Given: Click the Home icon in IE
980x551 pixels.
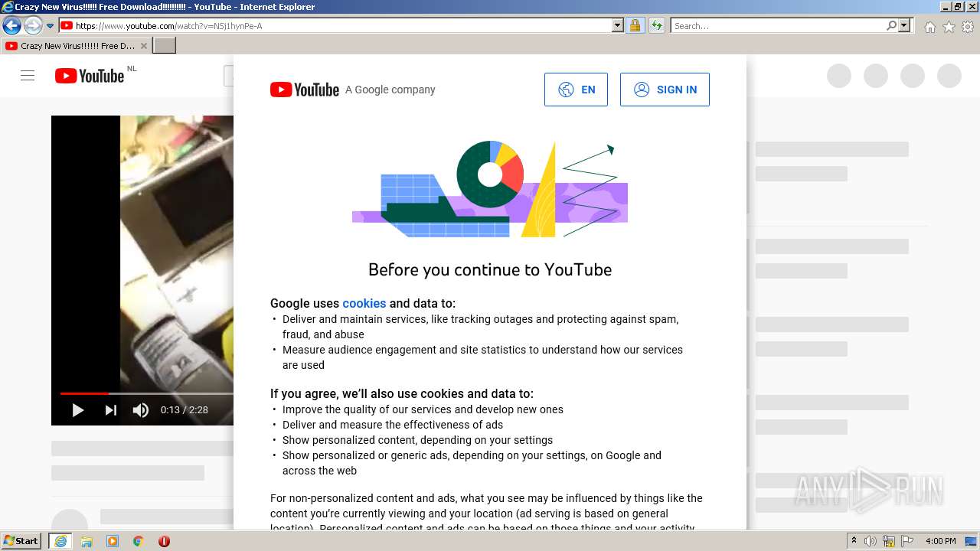Looking at the screenshot, I should 929,27.
